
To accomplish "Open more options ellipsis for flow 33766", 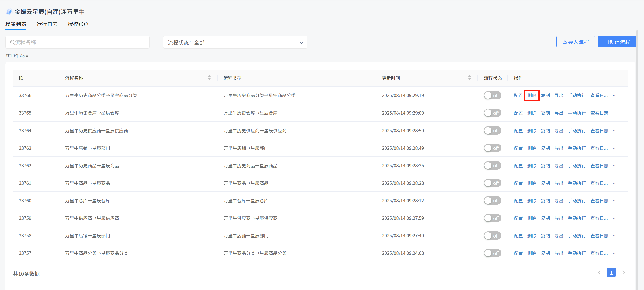I will pos(615,95).
